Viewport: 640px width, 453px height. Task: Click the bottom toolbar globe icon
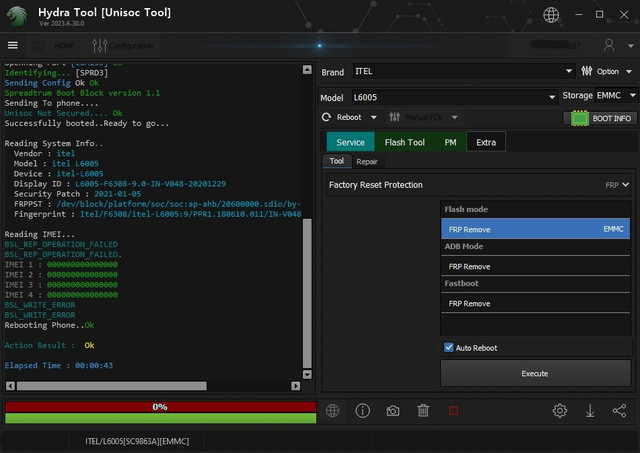332,411
